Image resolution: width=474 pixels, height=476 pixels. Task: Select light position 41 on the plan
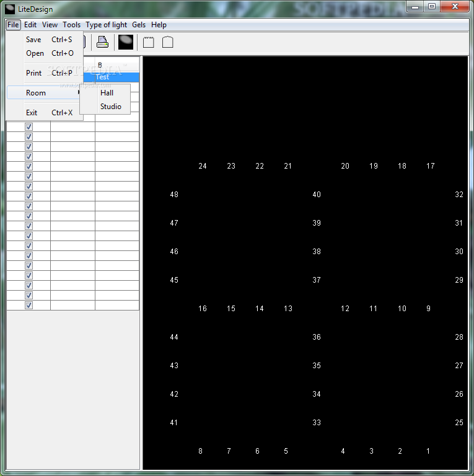pyautogui.click(x=174, y=423)
